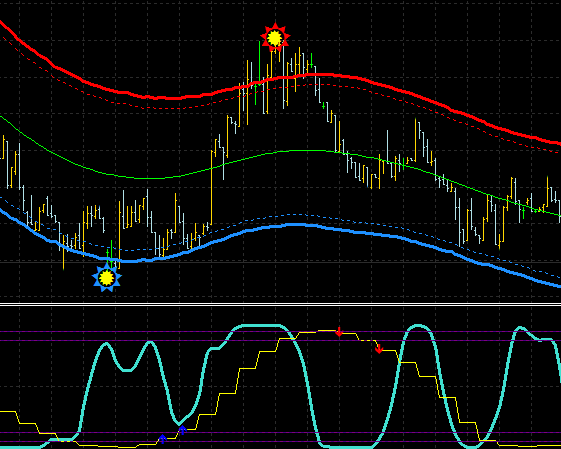Select the lower blue up arrow on oscillator
Viewport: 561px width, 449px height.
[x=163, y=439]
